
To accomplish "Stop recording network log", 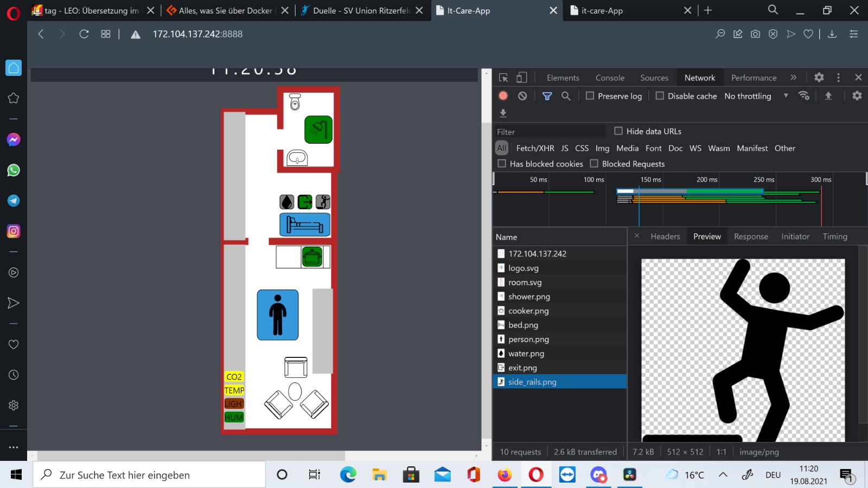I will [x=503, y=96].
